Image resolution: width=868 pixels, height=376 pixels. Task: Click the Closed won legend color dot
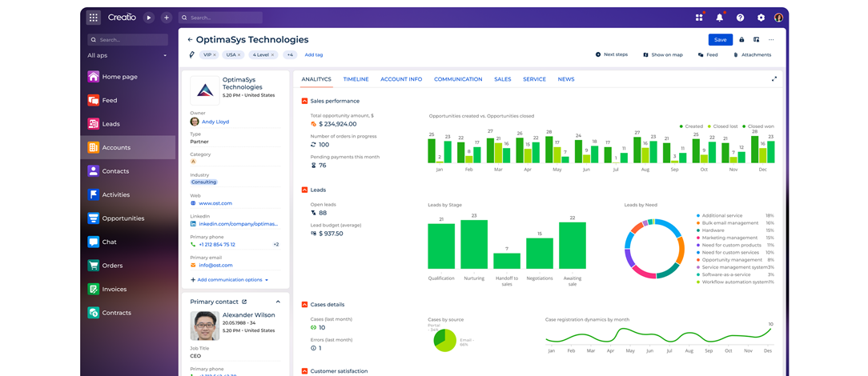pyautogui.click(x=744, y=126)
